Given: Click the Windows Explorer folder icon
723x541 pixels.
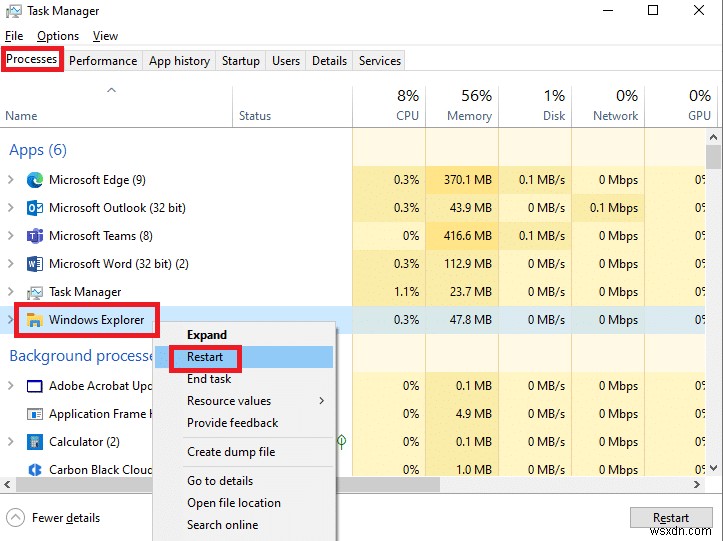Looking at the screenshot, I should click(35, 321).
